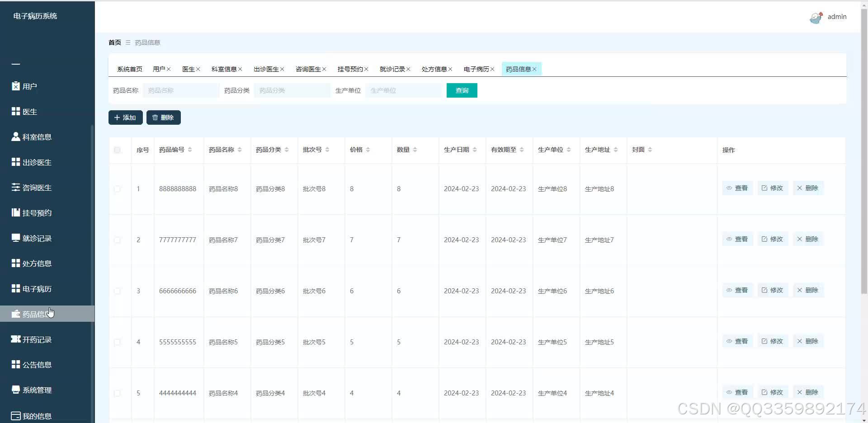Focus the 药品分类 search field

click(x=292, y=90)
